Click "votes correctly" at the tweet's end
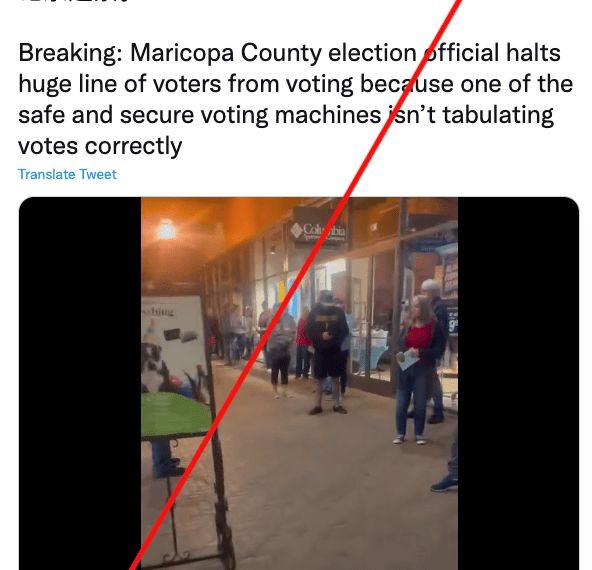Viewport: 592px width, 570px height. click(x=100, y=146)
